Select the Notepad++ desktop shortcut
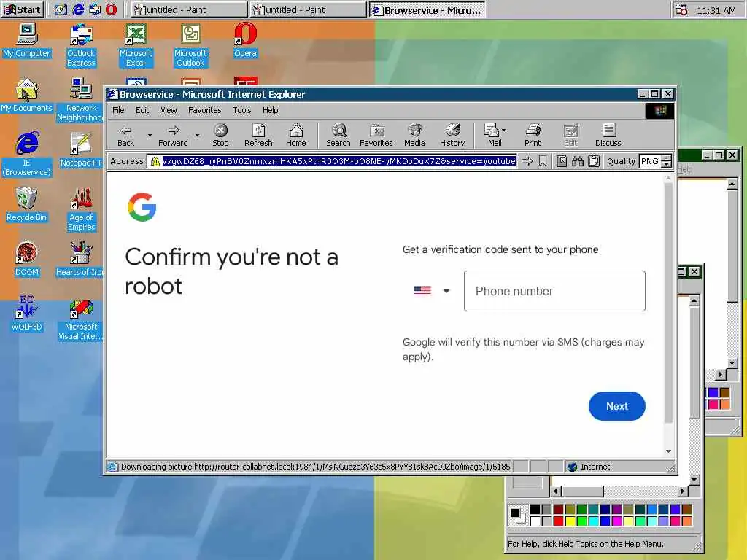747x560 pixels. click(x=81, y=150)
